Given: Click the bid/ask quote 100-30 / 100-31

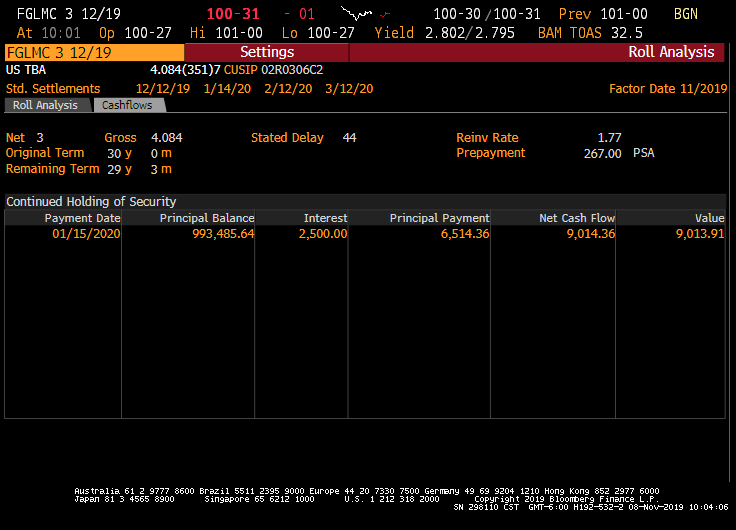Looking at the screenshot, I should (x=487, y=14).
